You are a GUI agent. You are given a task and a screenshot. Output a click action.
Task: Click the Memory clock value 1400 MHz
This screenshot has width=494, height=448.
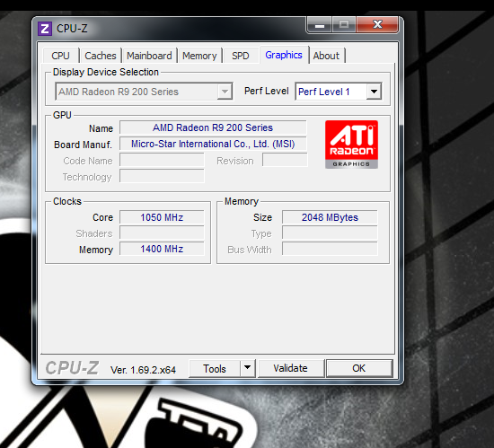pos(162,249)
